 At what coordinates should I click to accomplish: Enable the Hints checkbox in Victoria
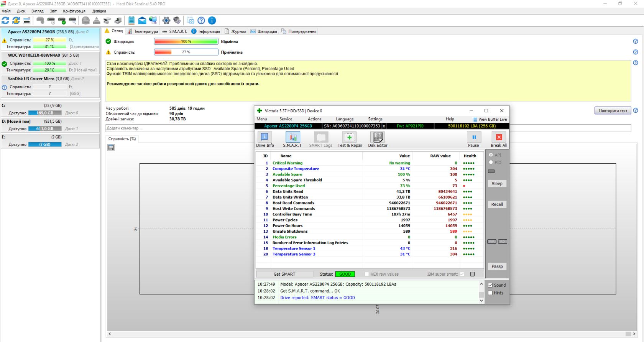[490, 293]
